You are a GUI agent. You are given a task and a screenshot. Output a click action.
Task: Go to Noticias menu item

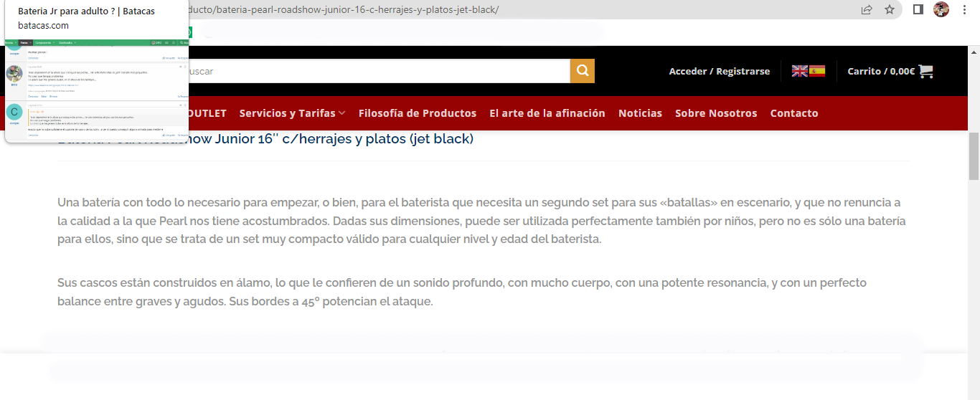point(640,113)
